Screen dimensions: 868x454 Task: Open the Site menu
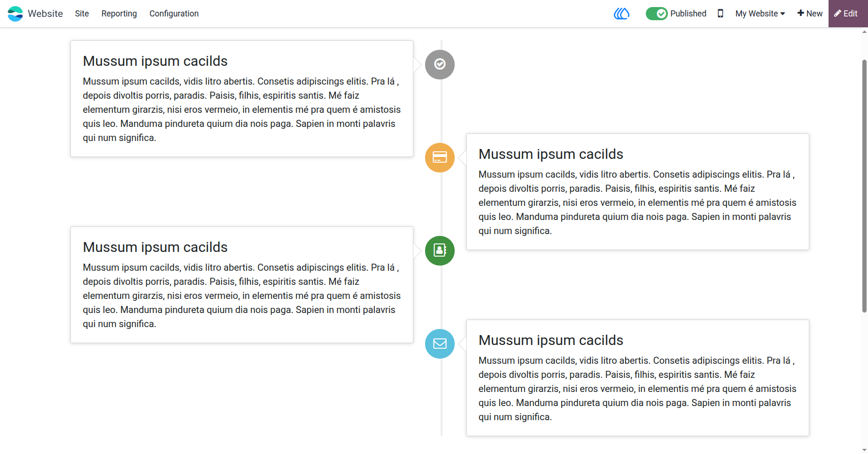tap(82, 14)
